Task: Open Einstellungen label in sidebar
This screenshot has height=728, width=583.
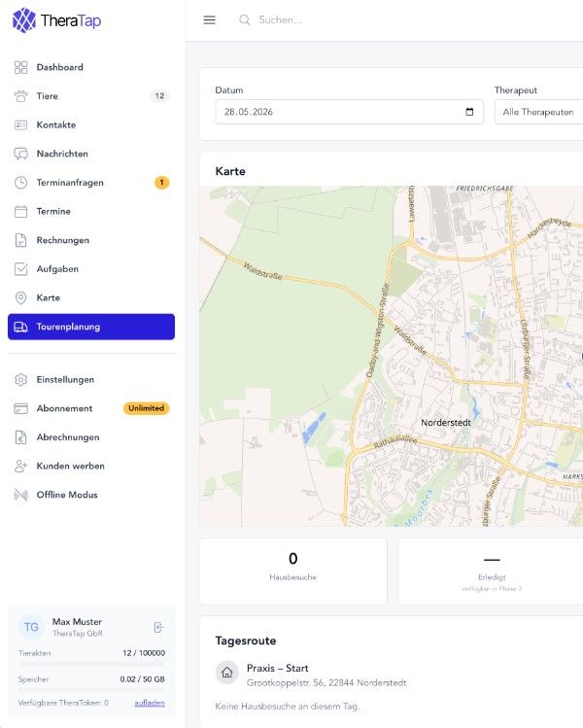Action: click(x=65, y=380)
